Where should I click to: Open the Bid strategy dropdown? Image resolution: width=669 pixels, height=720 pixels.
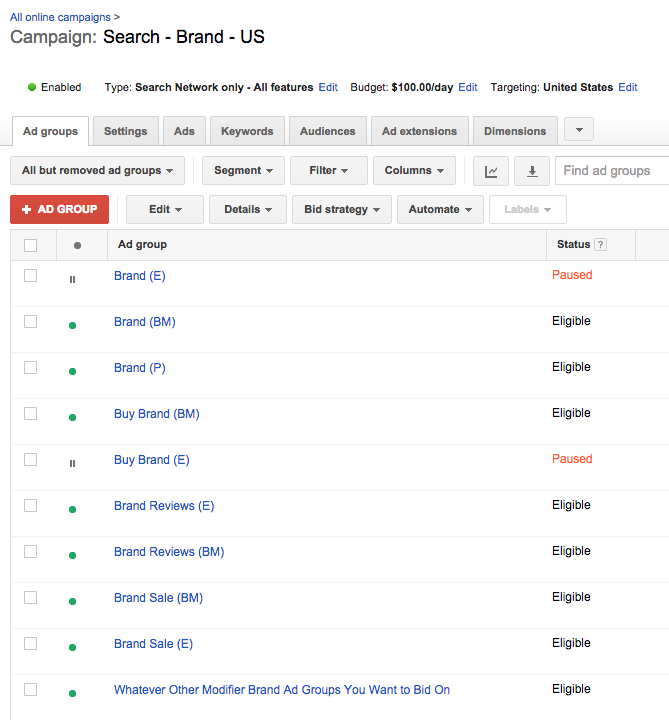click(342, 209)
